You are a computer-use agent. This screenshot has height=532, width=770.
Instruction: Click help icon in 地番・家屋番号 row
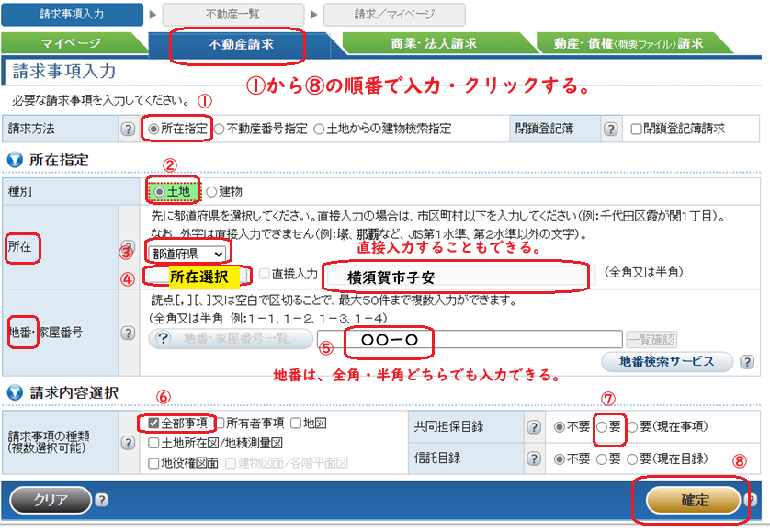[x=128, y=333]
